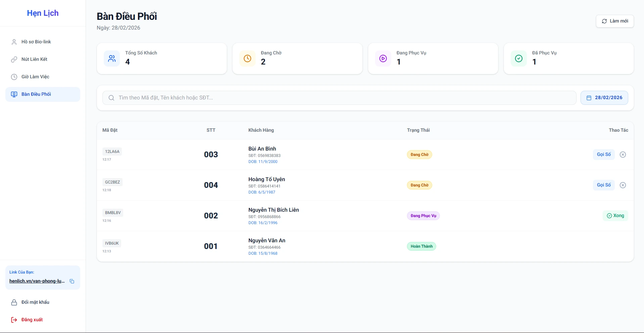Click Đăng xuất to log out
The height and width of the screenshot is (333, 644).
tap(32, 320)
